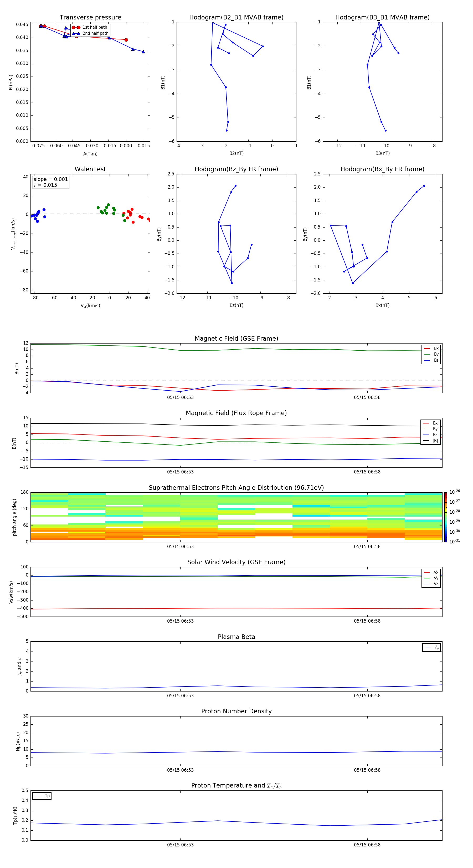This screenshot has height=868, width=473.
Task: Click the Suprathermal Electrons Pitch Angle title
Action: click(x=236, y=488)
